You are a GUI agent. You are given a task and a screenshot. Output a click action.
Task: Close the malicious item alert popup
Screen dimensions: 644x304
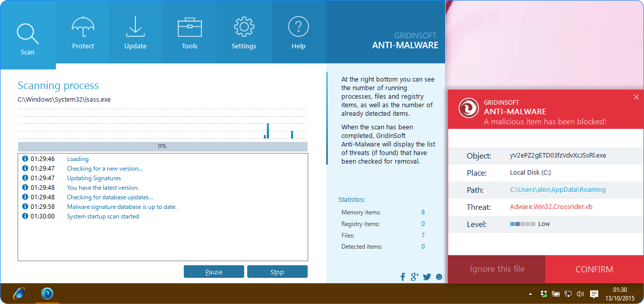pyautogui.click(x=636, y=97)
